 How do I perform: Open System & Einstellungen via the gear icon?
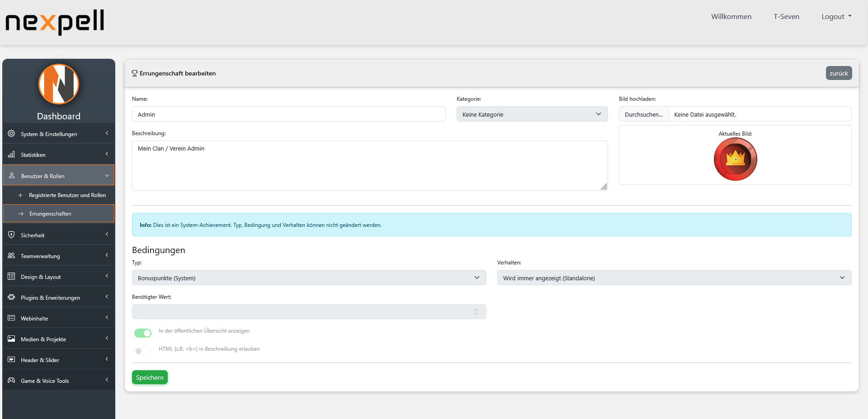point(11,133)
